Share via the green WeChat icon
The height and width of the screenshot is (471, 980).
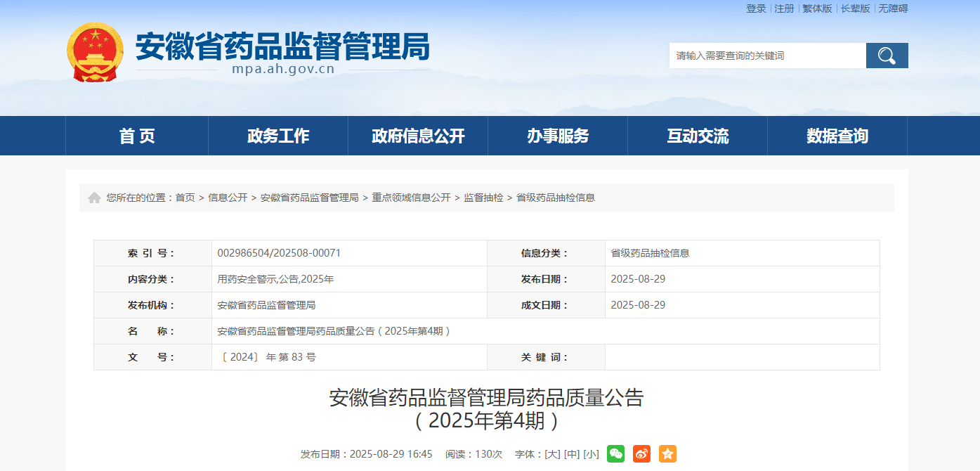tap(615, 454)
